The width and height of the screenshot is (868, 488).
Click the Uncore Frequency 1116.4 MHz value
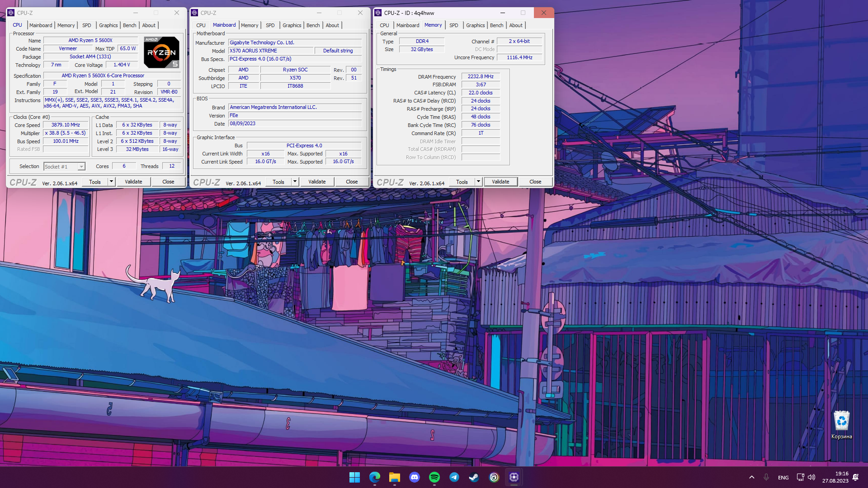point(519,58)
